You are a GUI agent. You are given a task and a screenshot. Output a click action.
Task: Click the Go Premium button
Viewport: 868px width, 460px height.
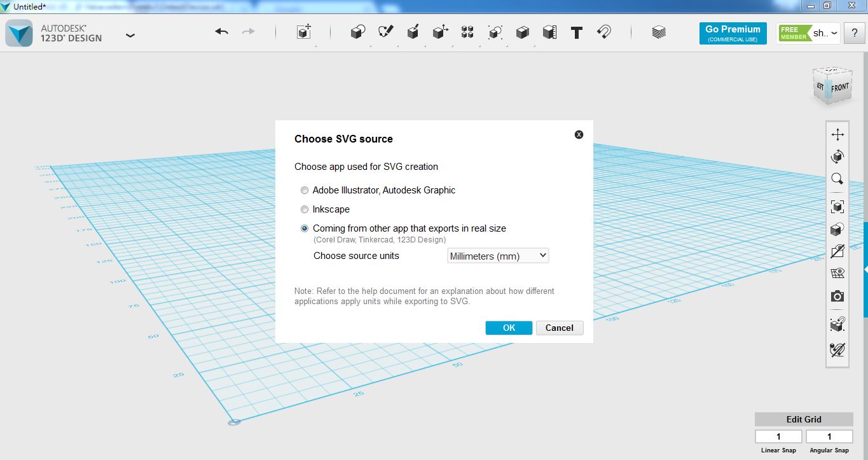pyautogui.click(x=733, y=33)
